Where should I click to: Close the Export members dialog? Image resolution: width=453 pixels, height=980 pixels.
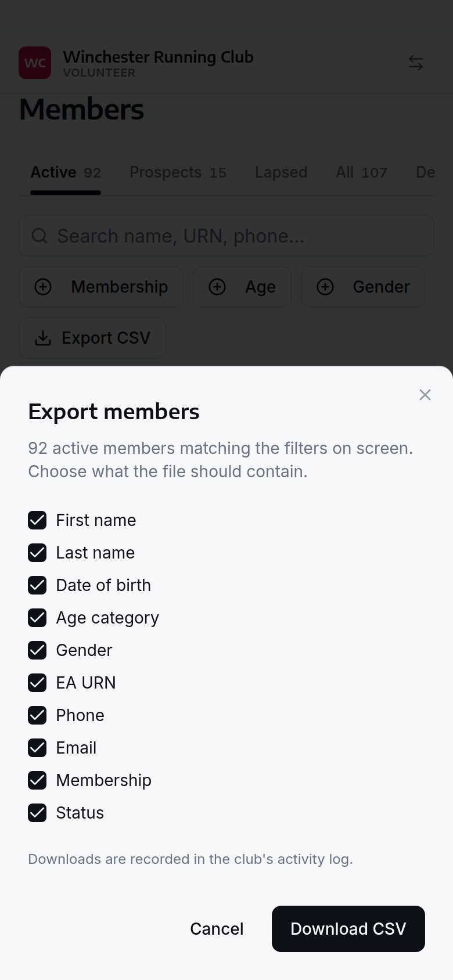pyautogui.click(x=425, y=395)
